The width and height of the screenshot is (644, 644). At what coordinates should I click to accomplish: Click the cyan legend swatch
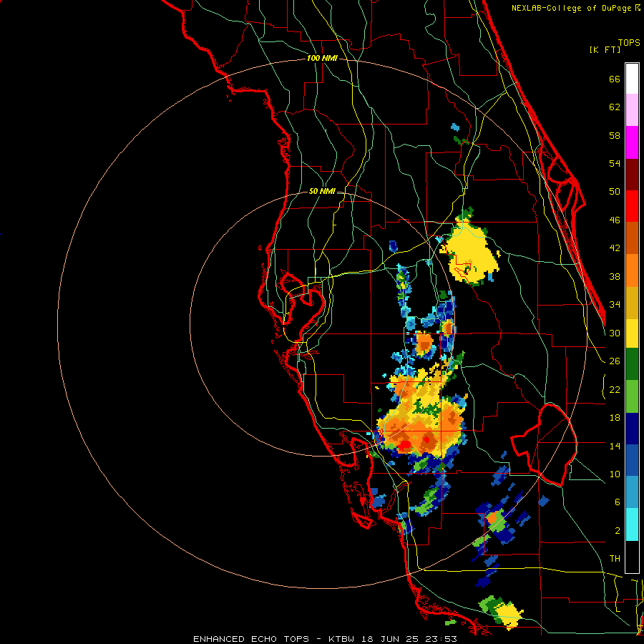tap(632, 525)
